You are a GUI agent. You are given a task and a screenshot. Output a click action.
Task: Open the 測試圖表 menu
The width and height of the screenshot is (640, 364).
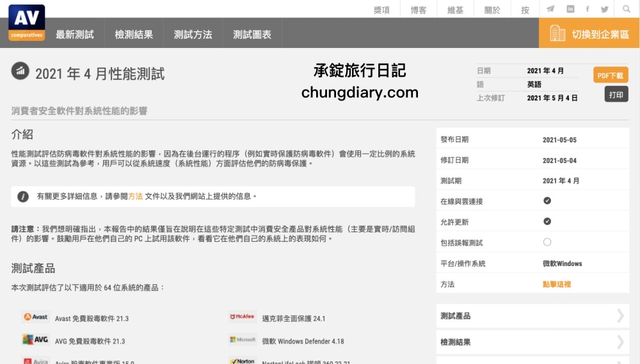[x=252, y=35]
